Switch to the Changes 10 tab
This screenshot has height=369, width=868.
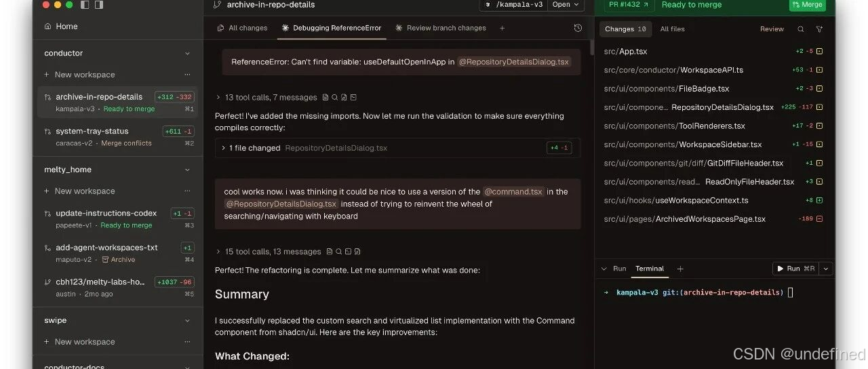tap(625, 29)
